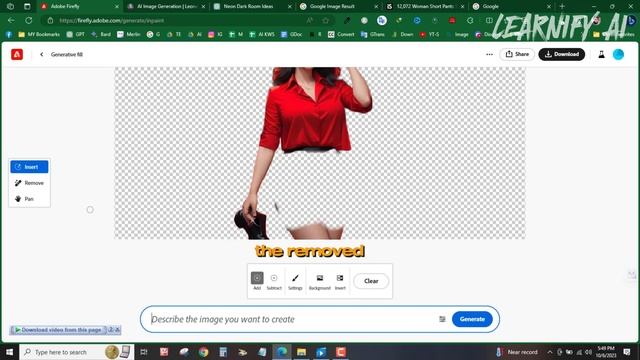Open File Explorer from the taskbar
Image resolution: width=640 pixels, height=360 pixels.
[x=301, y=352]
